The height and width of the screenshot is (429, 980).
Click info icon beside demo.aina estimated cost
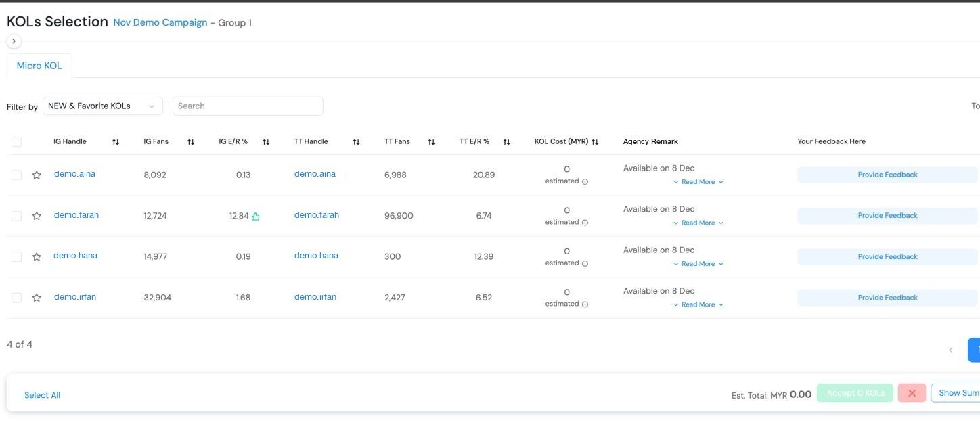(585, 181)
